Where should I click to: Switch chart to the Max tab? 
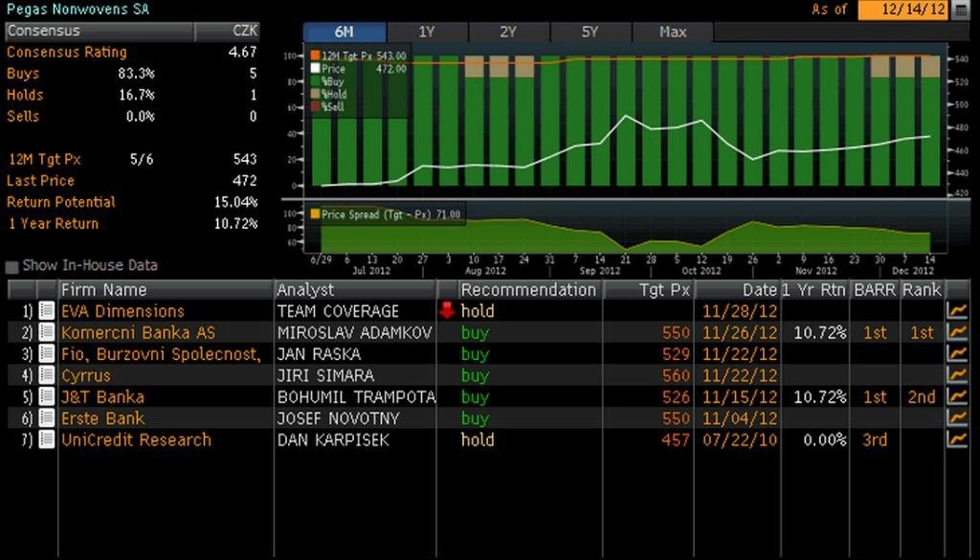click(673, 32)
